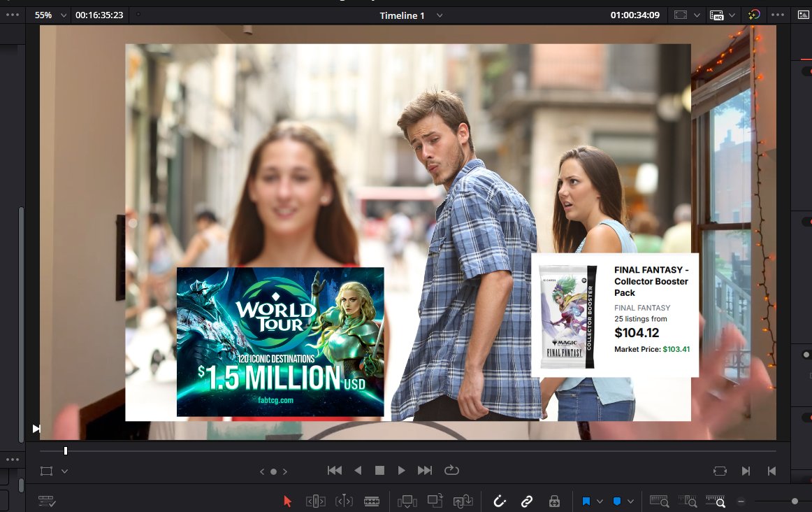Play the timeline forward
The width and height of the screenshot is (812, 512).
pos(401,470)
